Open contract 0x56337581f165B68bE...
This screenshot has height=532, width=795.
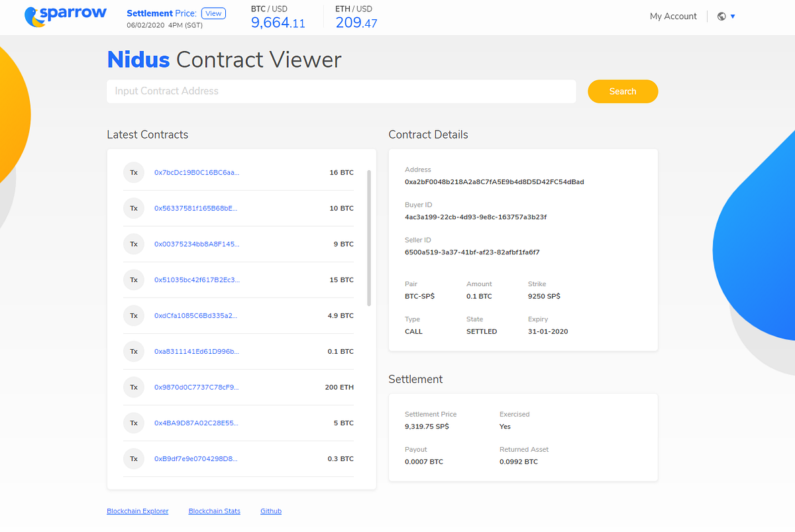195,208
